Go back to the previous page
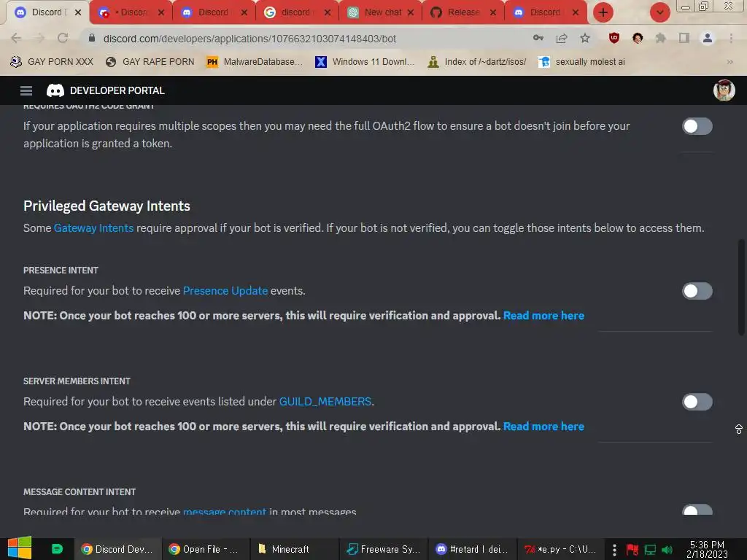The image size is (747, 560). click(16, 38)
